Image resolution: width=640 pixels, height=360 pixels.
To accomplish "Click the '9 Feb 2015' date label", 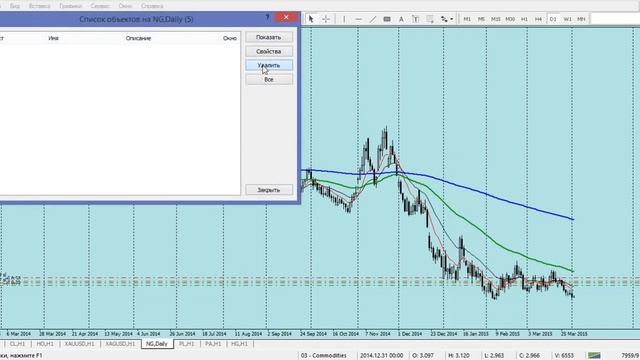I will tap(508, 334).
